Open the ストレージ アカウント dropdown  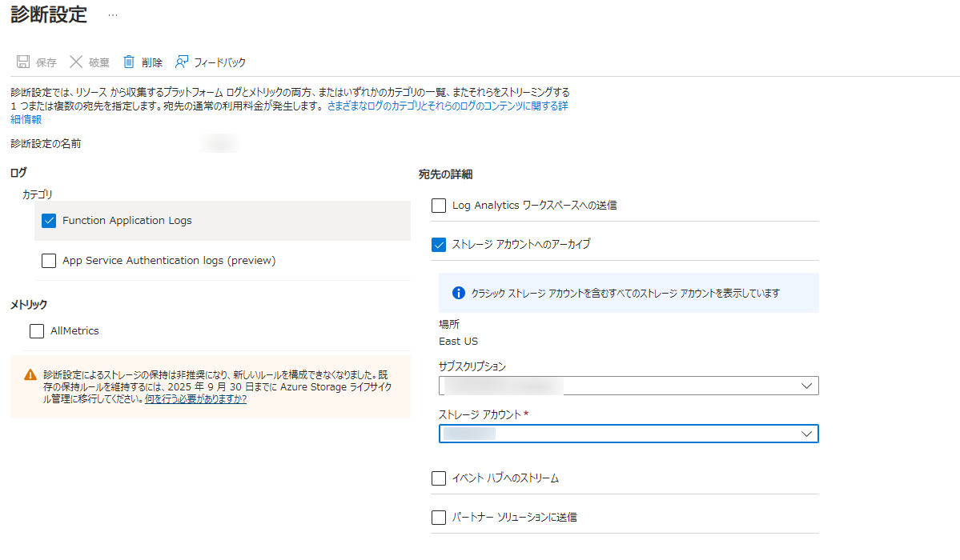[x=629, y=434]
